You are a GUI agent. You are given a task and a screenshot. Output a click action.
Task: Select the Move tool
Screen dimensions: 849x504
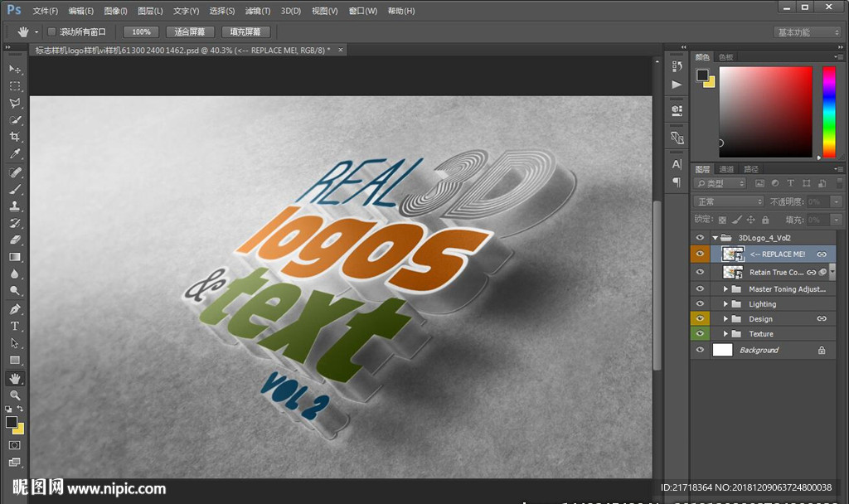pyautogui.click(x=15, y=70)
